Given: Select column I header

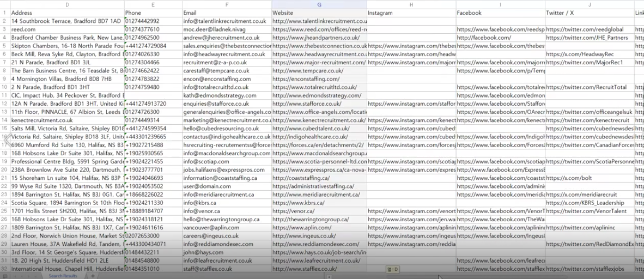Looking at the screenshot, I should click(500, 4).
